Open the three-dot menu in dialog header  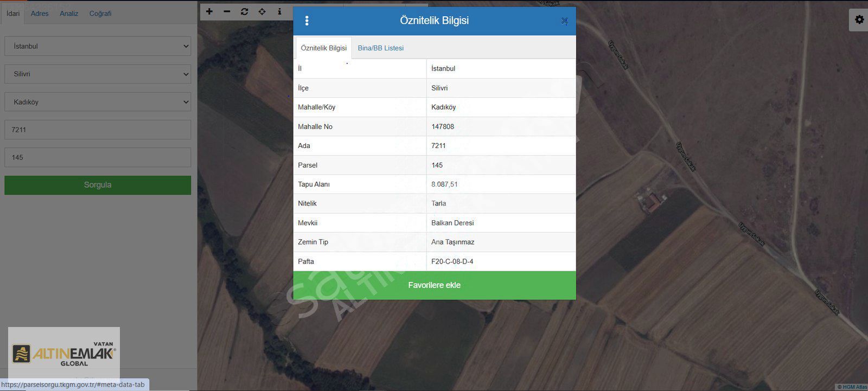point(307,21)
